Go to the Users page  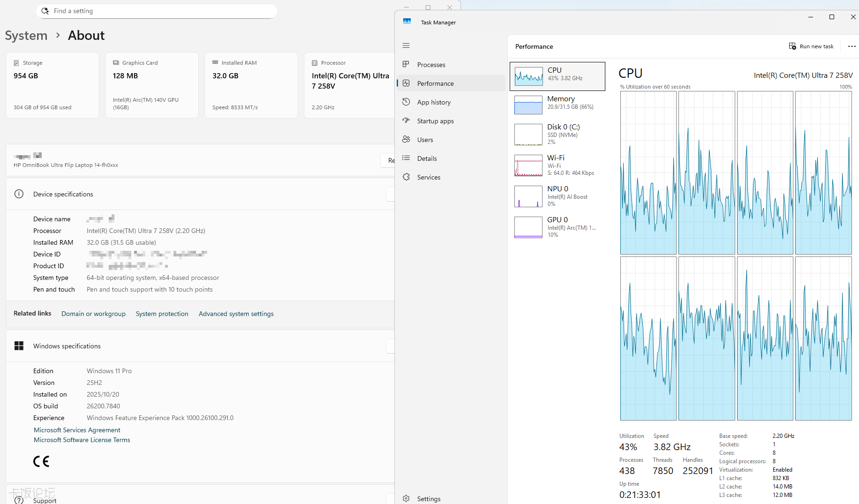(424, 140)
